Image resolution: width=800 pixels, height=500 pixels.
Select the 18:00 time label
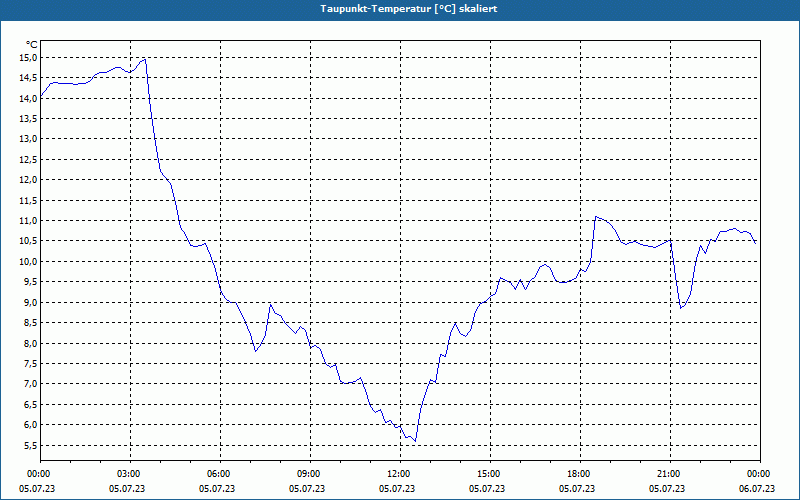click(x=579, y=474)
